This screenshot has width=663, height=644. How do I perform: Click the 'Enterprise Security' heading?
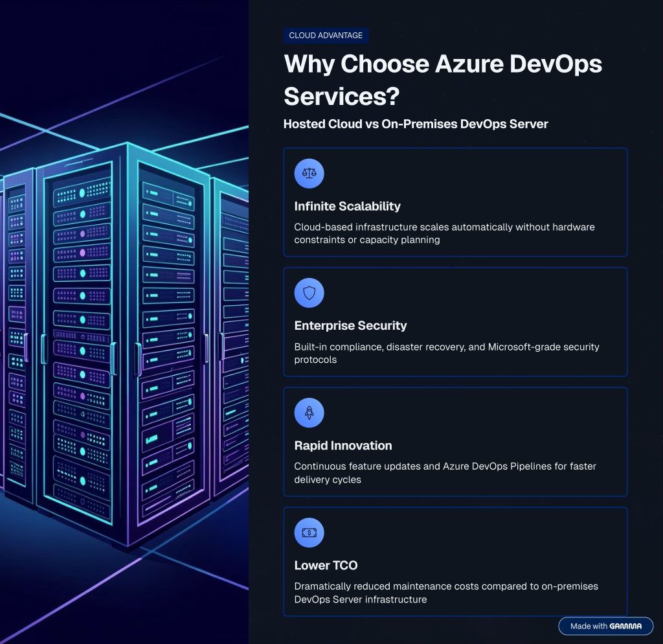pyautogui.click(x=350, y=326)
